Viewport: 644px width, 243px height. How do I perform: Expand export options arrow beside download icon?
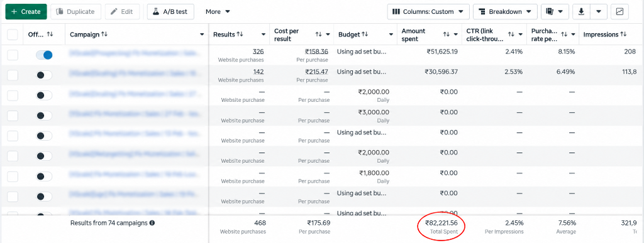tap(599, 11)
